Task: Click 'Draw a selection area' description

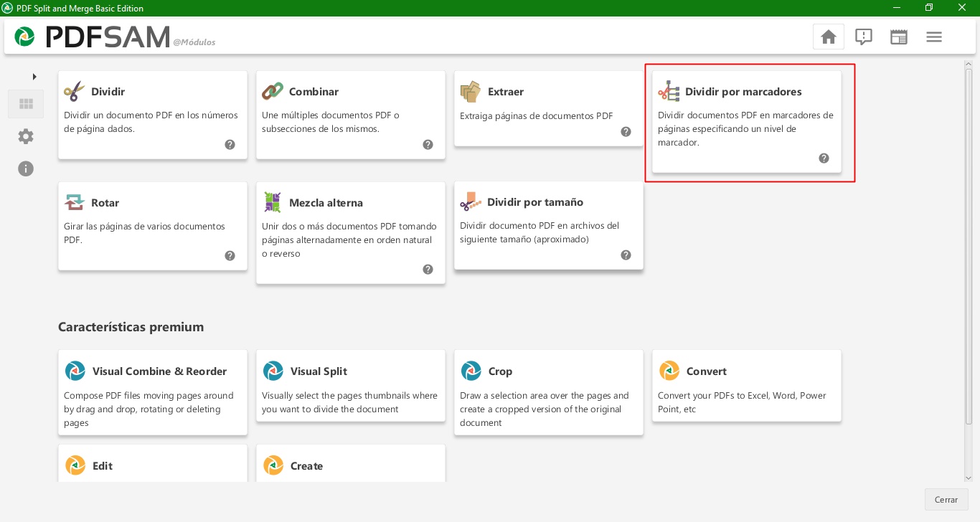Action: point(545,409)
